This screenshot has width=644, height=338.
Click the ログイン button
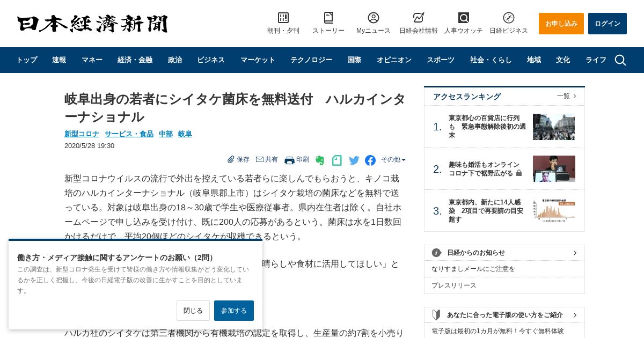pyautogui.click(x=608, y=24)
